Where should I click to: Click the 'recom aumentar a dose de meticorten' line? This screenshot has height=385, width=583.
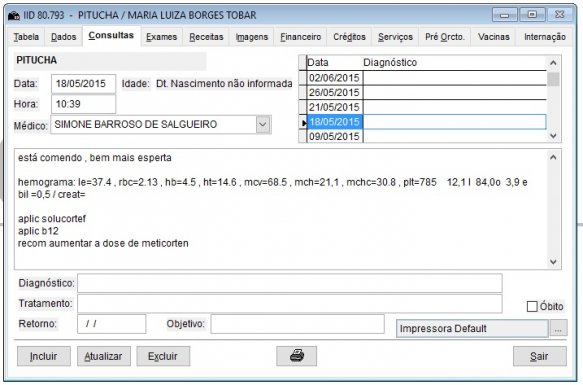[x=103, y=243]
